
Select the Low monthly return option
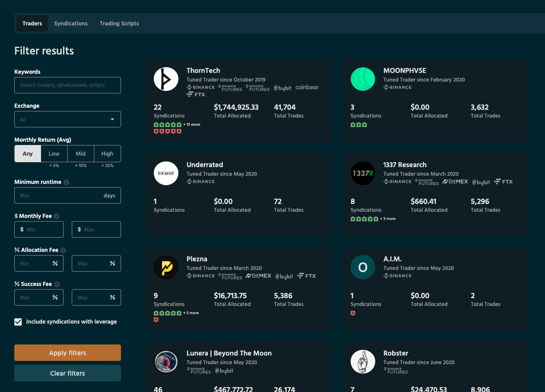[x=54, y=154]
